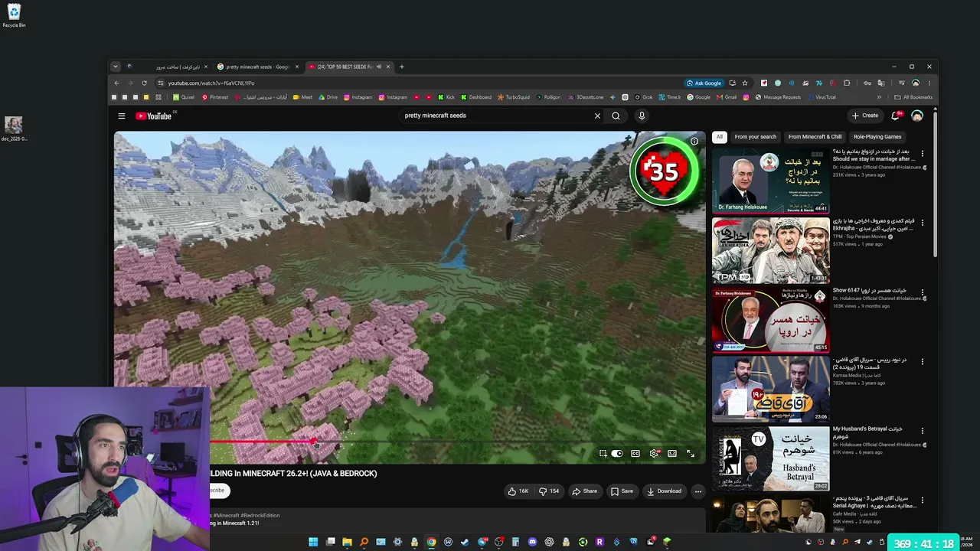Image resolution: width=980 pixels, height=551 pixels.
Task: Save the video to a playlist
Action: (x=622, y=491)
